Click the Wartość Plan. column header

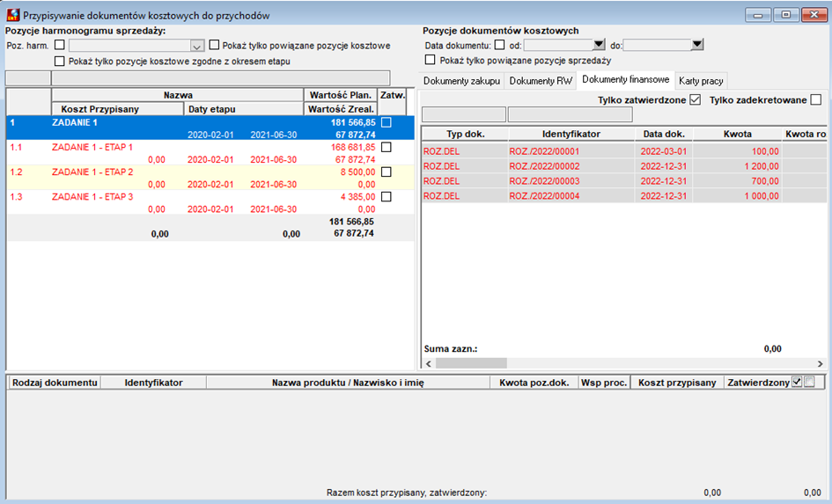pos(340,95)
